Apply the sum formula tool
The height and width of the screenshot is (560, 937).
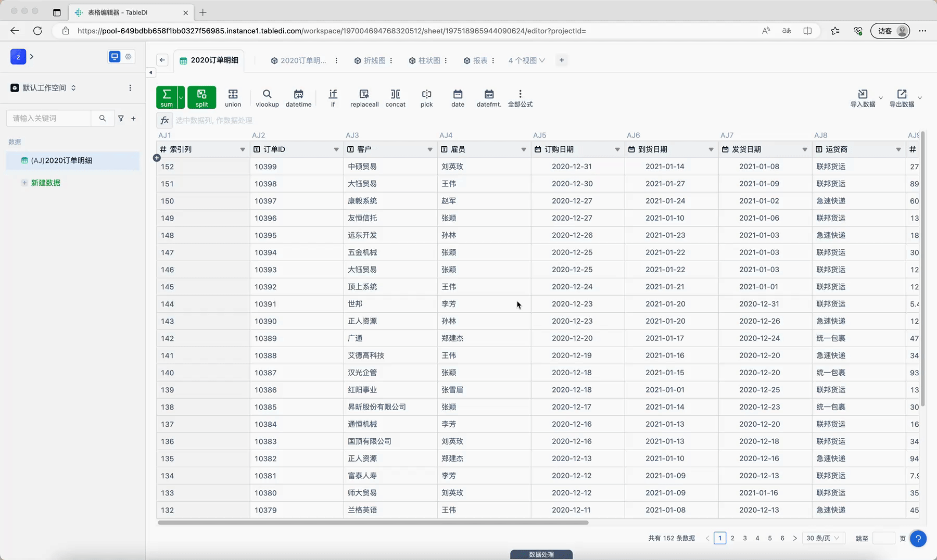coord(167,97)
